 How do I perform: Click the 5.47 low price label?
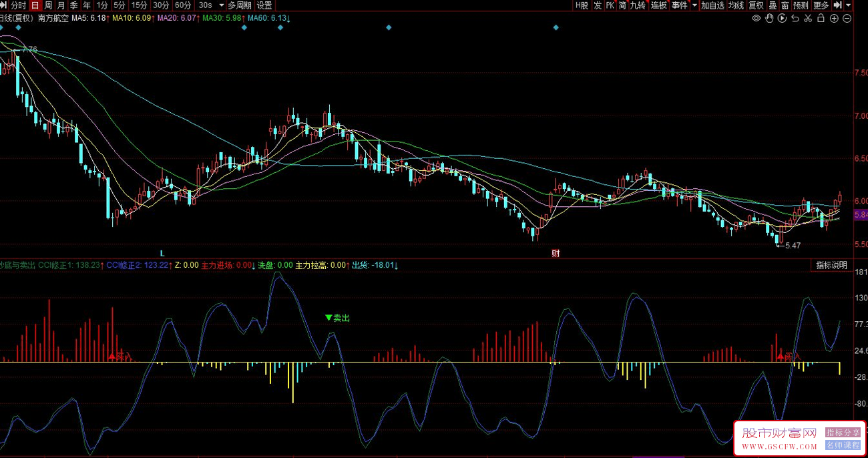793,245
